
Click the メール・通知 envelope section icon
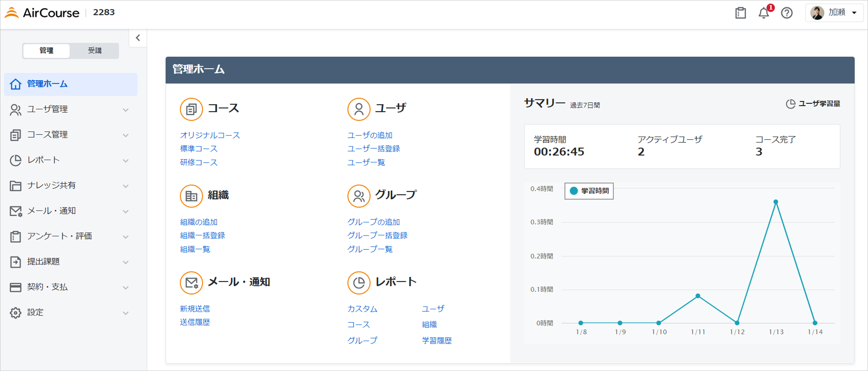(x=191, y=283)
